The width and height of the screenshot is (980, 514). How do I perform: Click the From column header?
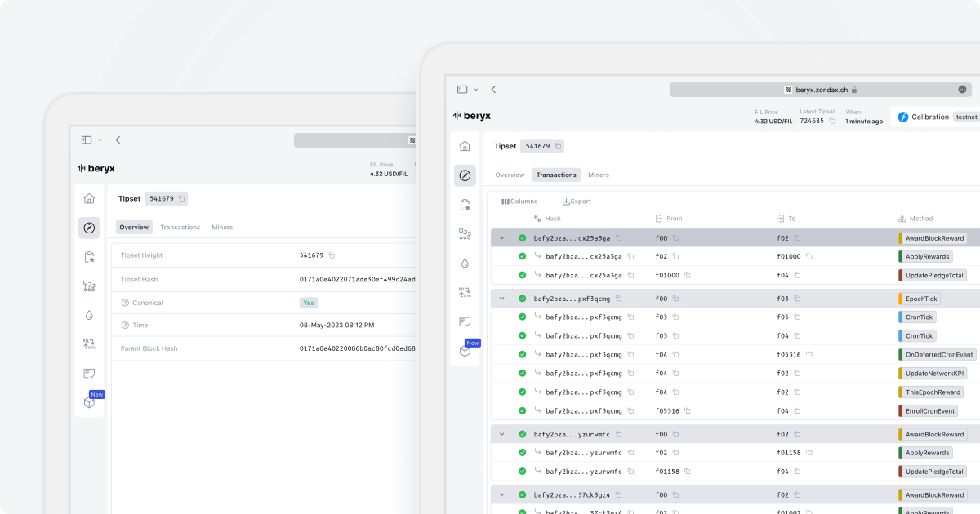pos(669,219)
